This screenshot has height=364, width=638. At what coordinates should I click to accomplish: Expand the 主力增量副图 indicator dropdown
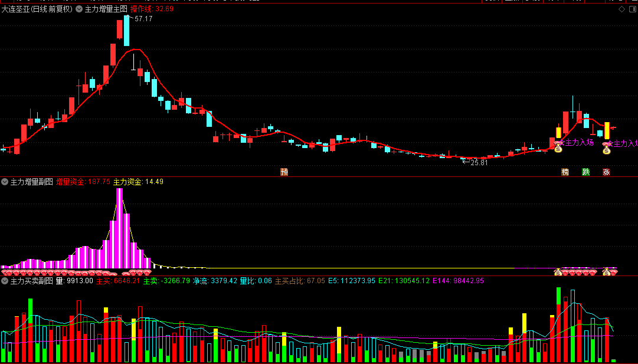tap(5, 182)
